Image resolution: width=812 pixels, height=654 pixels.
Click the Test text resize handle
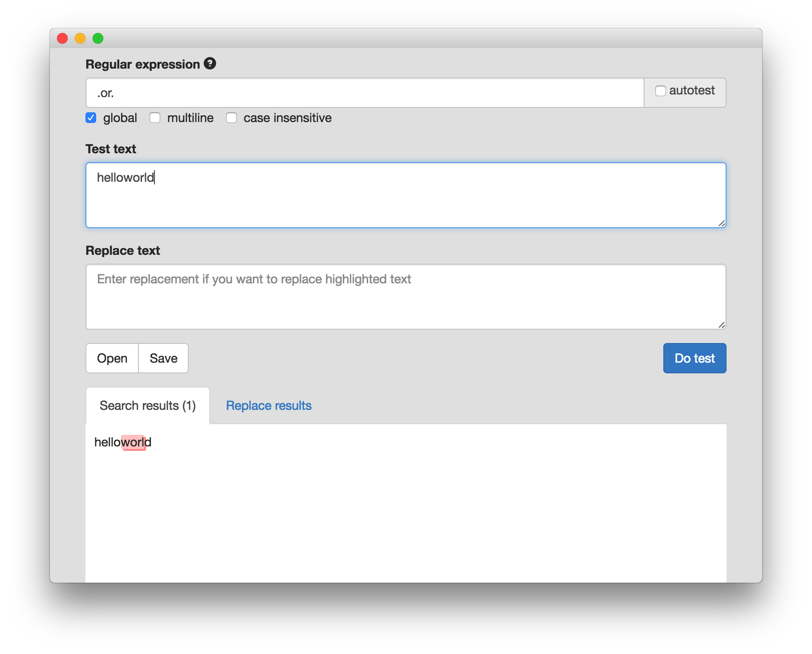point(722,223)
